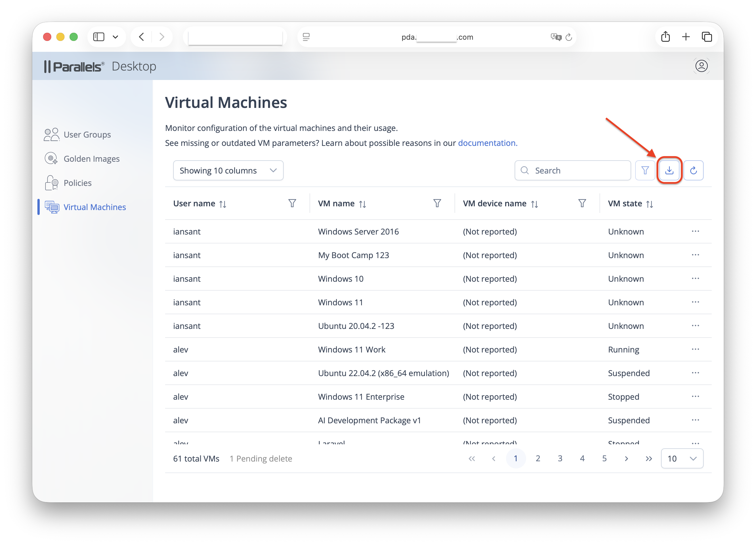This screenshot has width=756, height=545.
Task: Filter the User name column
Action: [292, 203]
